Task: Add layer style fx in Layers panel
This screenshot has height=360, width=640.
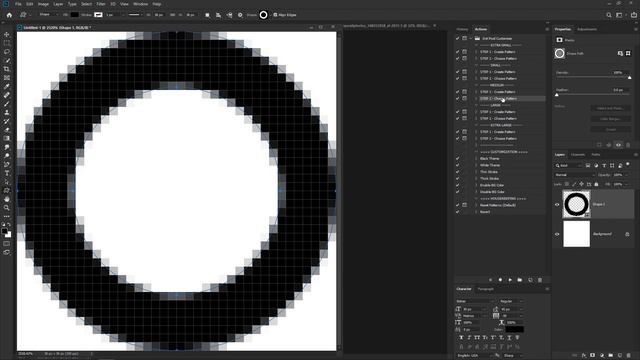Action: click(x=584, y=356)
